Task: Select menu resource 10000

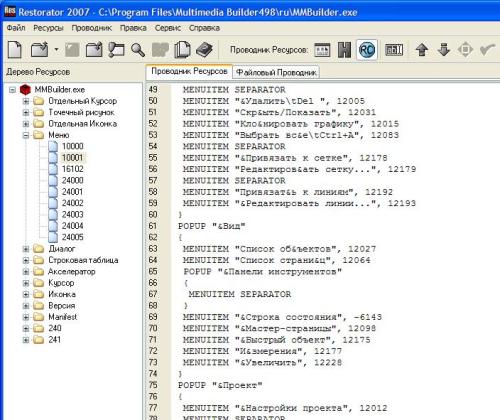Action: pyautogui.click(x=72, y=146)
